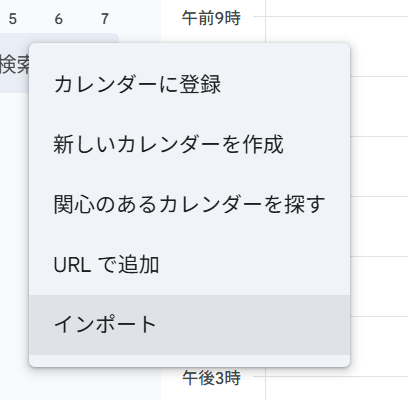The height and width of the screenshot is (400, 408).
Task: Select the 12 PM grid slot
Action: [379, 226]
